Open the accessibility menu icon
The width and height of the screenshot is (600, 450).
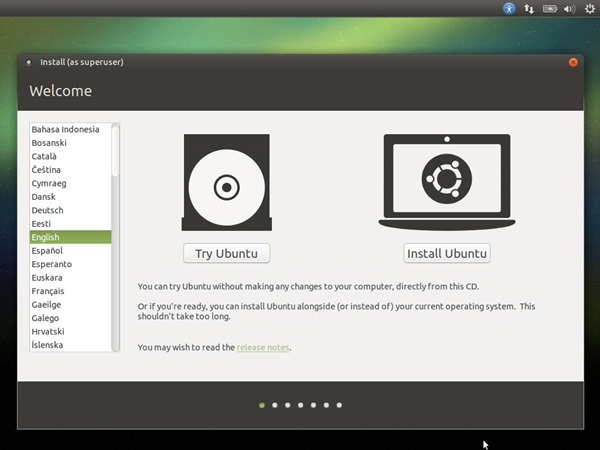[x=509, y=8]
